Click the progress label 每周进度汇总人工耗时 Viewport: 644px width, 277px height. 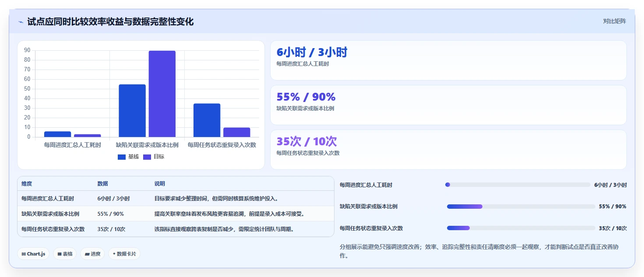point(366,185)
